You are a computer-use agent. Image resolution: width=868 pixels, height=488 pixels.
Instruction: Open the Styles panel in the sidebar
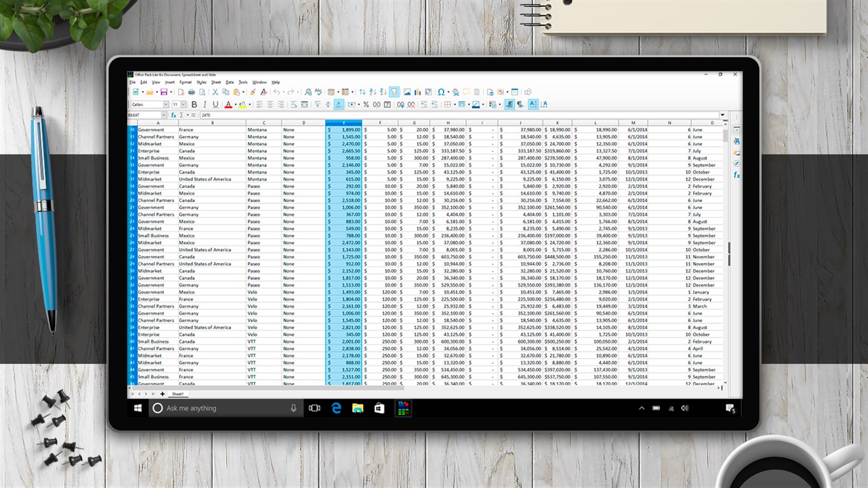[736, 141]
